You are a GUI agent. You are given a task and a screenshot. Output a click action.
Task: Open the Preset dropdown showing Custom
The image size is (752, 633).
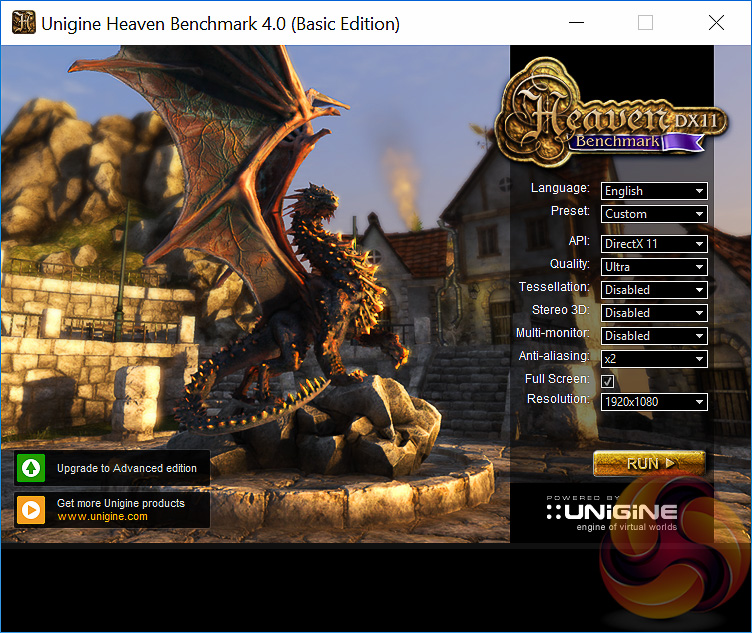click(x=654, y=214)
